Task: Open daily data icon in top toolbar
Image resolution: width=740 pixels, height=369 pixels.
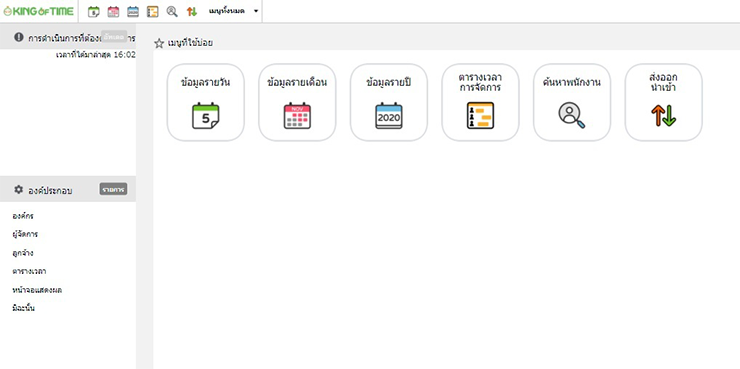Action: [x=93, y=12]
